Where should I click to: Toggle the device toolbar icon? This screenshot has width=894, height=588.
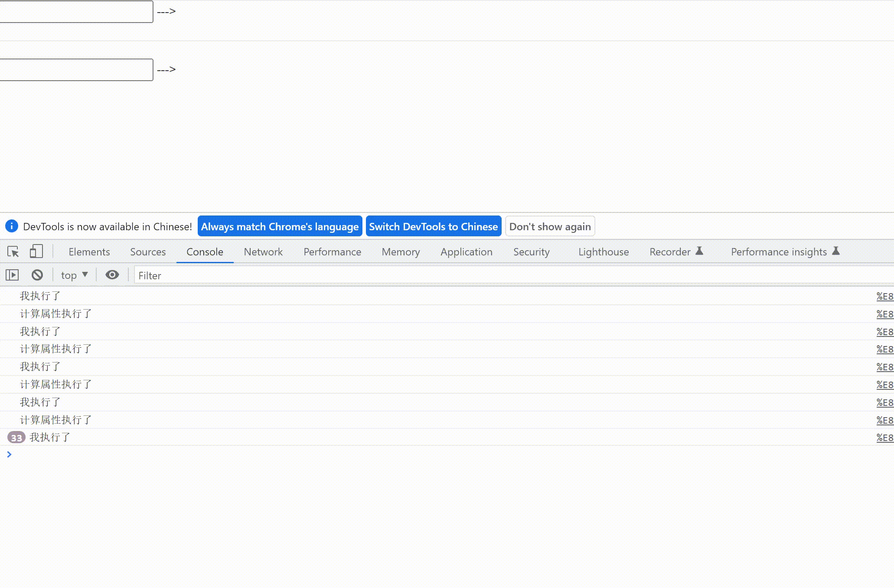coord(36,252)
